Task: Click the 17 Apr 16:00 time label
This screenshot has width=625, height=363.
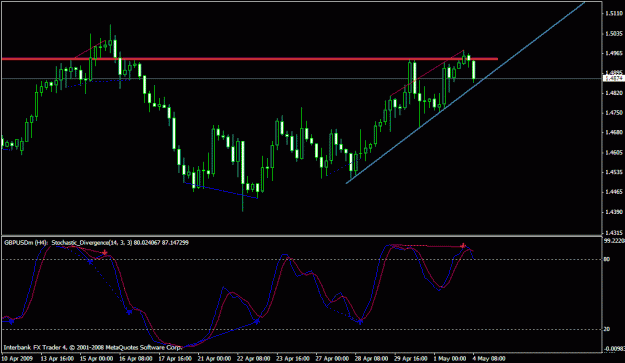Action: click(175, 358)
